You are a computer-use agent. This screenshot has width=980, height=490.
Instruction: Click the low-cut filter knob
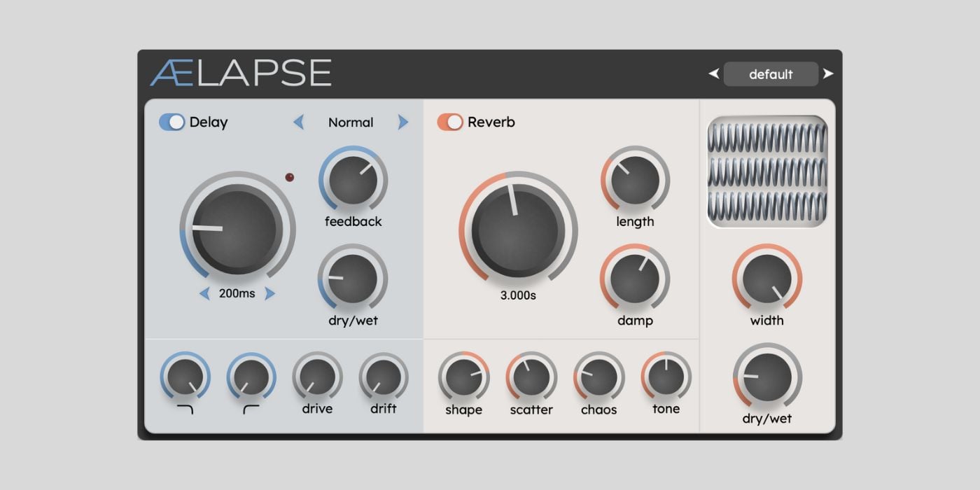click(251, 377)
